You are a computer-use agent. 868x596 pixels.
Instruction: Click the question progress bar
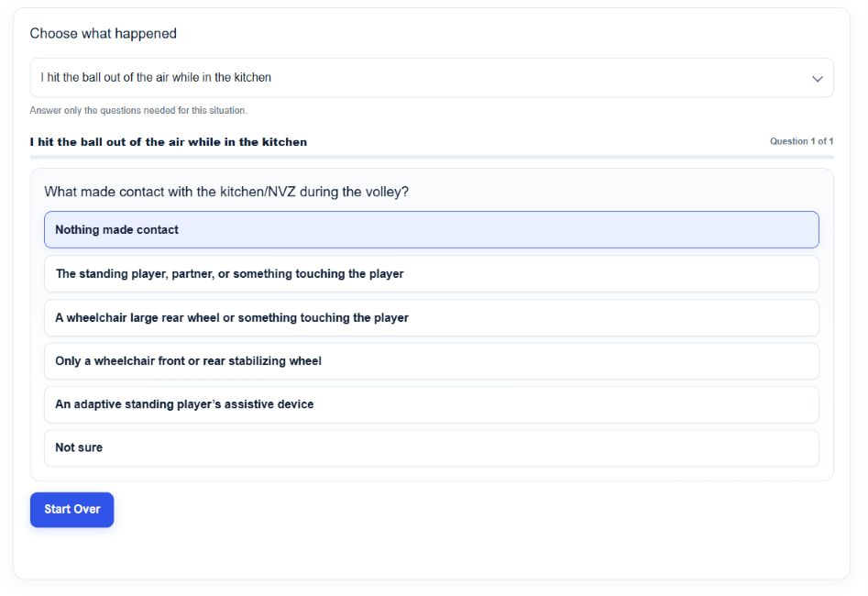(x=431, y=158)
